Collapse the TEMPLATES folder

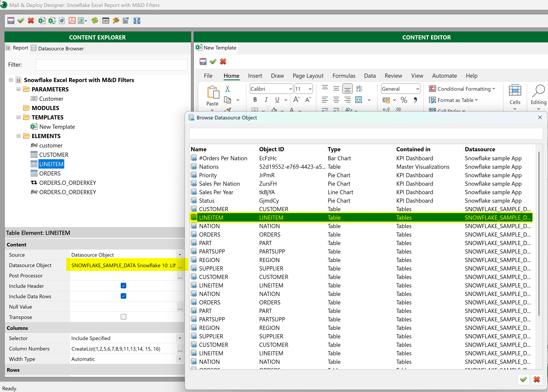point(18,117)
